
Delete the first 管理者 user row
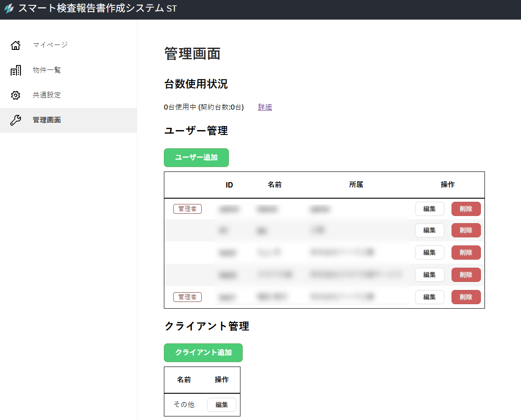[x=466, y=209]
